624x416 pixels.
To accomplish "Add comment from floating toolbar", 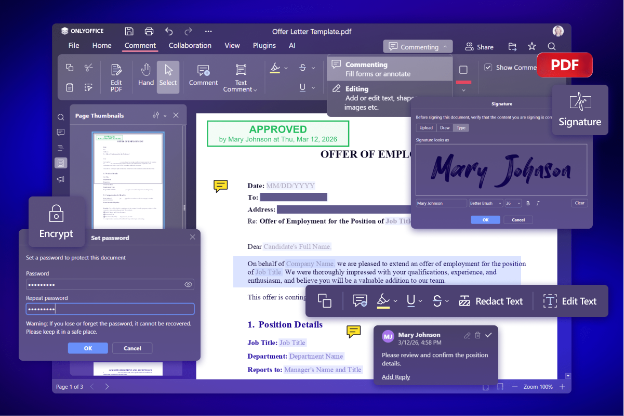I will point(360,301).
